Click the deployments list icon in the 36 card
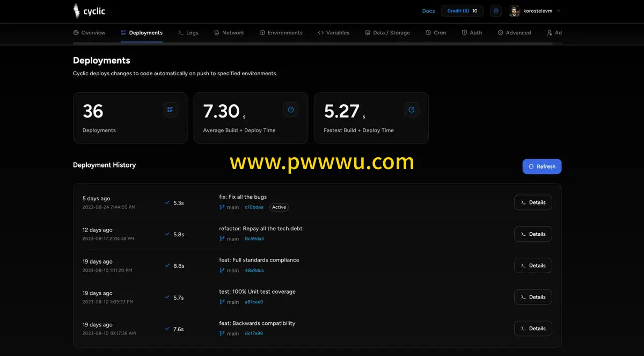The height and width of the screenshot is (356, 644). click(170, 110)
